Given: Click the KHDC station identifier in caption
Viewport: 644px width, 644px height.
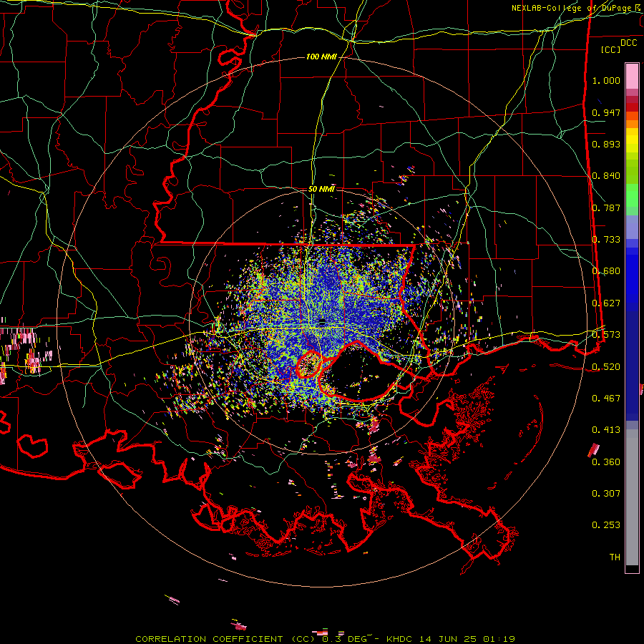Looking at the screenshot, I should tap(400, 639).
